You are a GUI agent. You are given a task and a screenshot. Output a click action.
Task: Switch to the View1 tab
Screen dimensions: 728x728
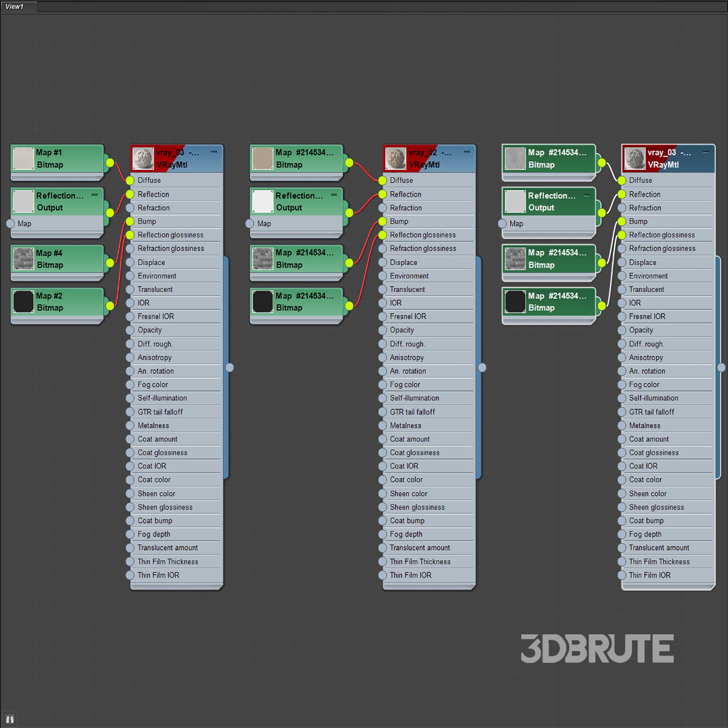[x=15, y=6]
